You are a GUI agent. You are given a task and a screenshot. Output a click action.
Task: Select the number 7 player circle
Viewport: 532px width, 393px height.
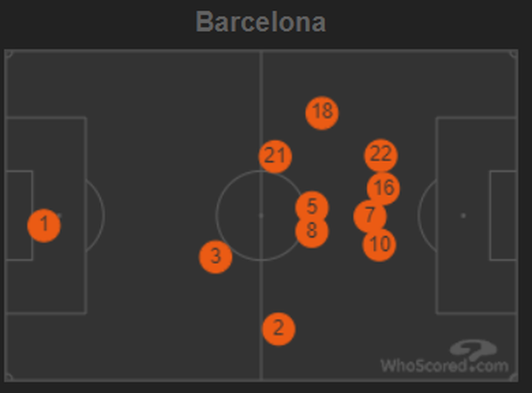pyautogui.click(x=370, y=216)
